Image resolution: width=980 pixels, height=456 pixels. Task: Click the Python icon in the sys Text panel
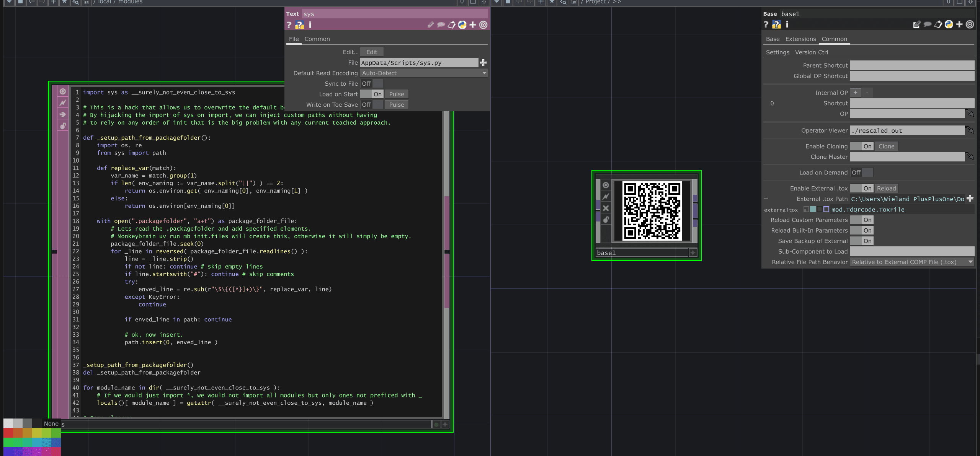click(462, 25)
